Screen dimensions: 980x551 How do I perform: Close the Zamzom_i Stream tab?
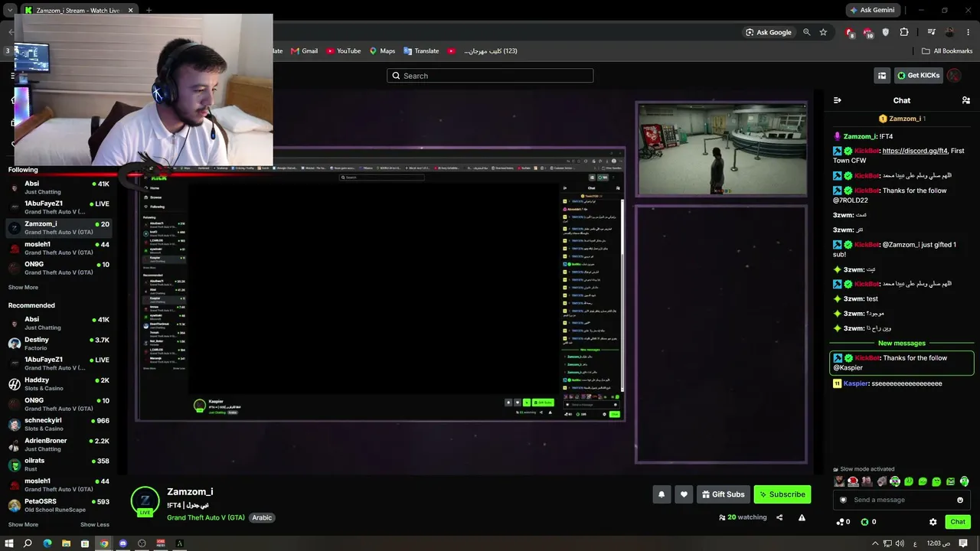pyautogui.click(x=131, y=11)
